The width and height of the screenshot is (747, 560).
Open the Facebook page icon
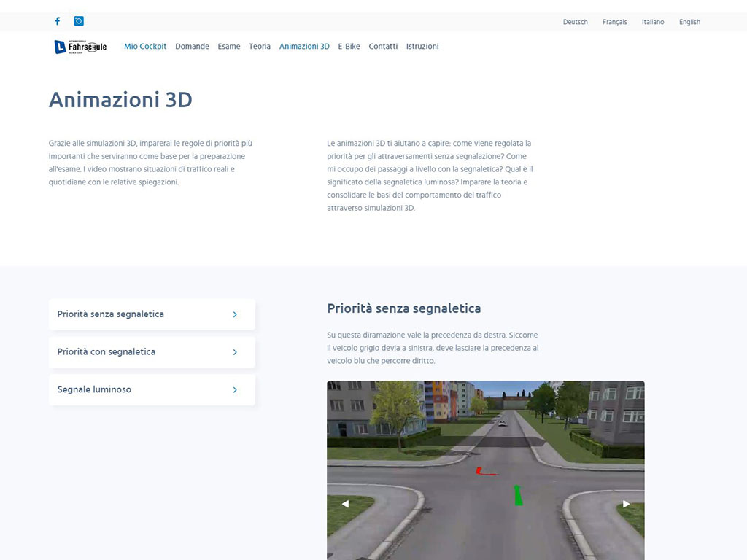pos(58,21)
